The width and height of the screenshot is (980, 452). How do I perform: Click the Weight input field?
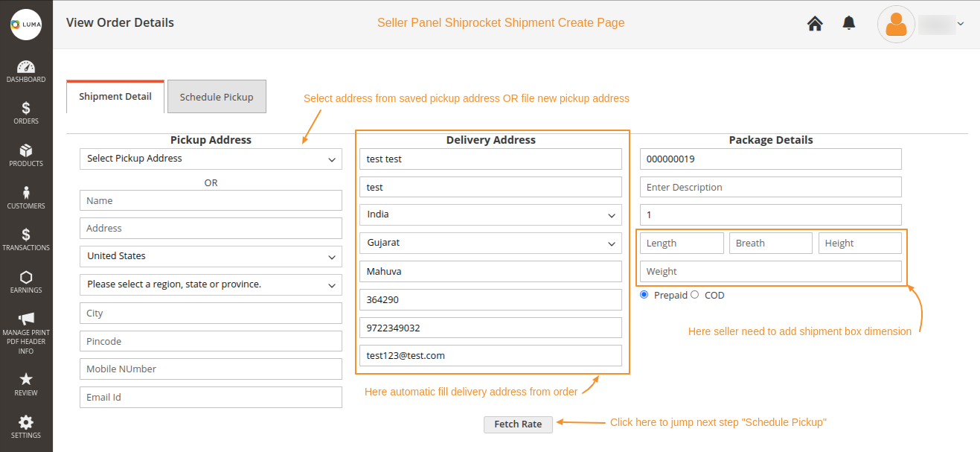770,270
